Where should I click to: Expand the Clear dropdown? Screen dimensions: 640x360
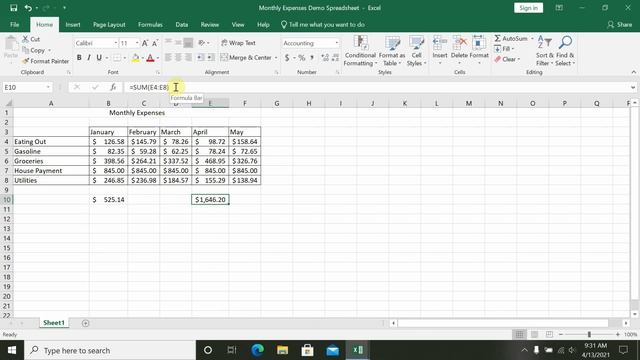click(x=518, y=60)
